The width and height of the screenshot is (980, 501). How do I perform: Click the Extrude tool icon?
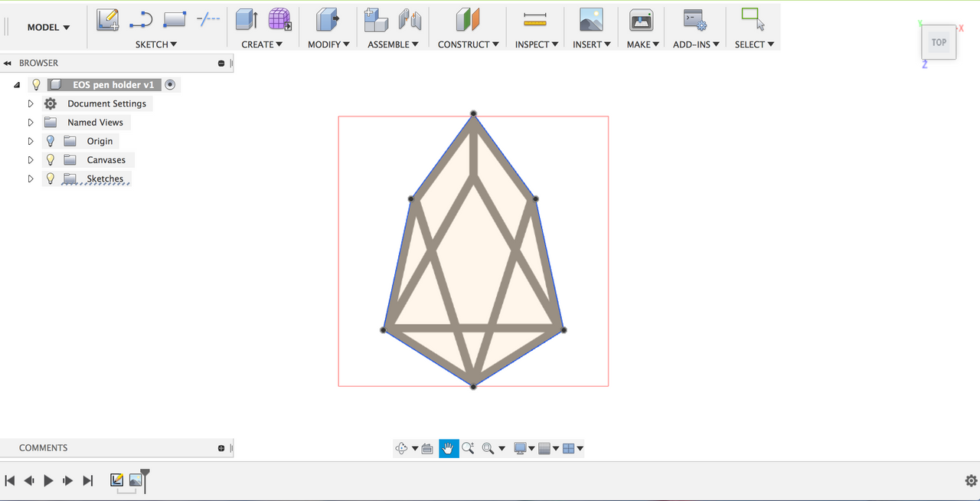(247, 20)
